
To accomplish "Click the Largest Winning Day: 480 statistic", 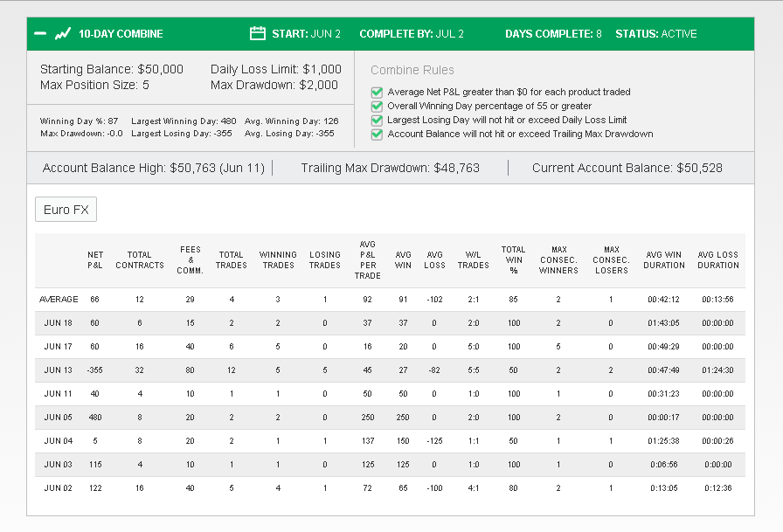I will [x=184, y=121].
